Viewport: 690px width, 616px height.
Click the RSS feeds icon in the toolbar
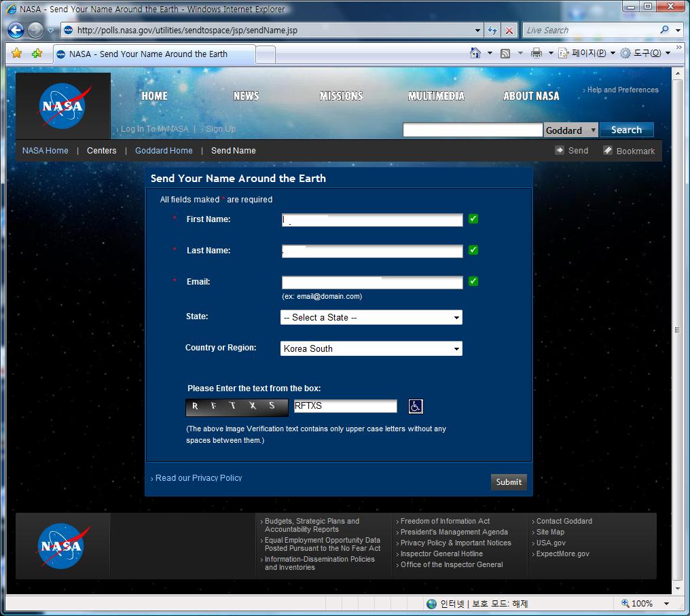click(x=505, y=53)
